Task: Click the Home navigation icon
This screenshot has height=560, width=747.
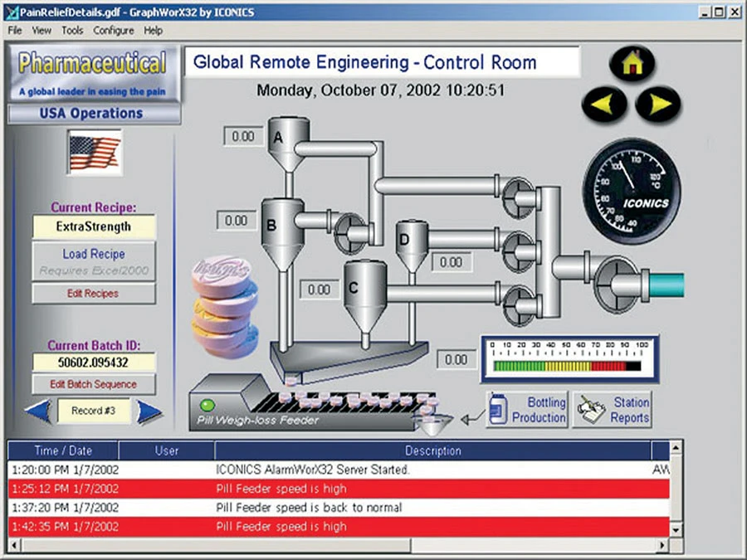Action: pos(632,62)
